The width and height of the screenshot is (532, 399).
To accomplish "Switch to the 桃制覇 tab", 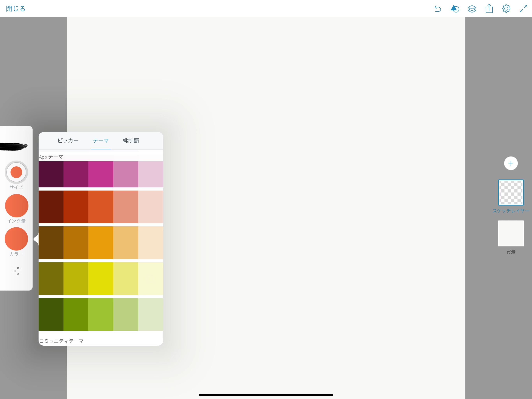I will pos(131,141).
